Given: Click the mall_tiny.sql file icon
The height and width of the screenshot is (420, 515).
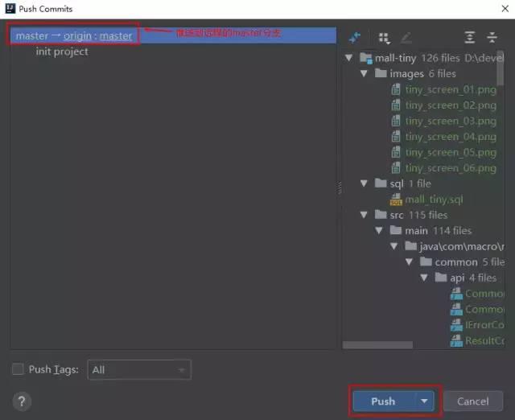Looking at the screenshot, I should click(396, 199).
